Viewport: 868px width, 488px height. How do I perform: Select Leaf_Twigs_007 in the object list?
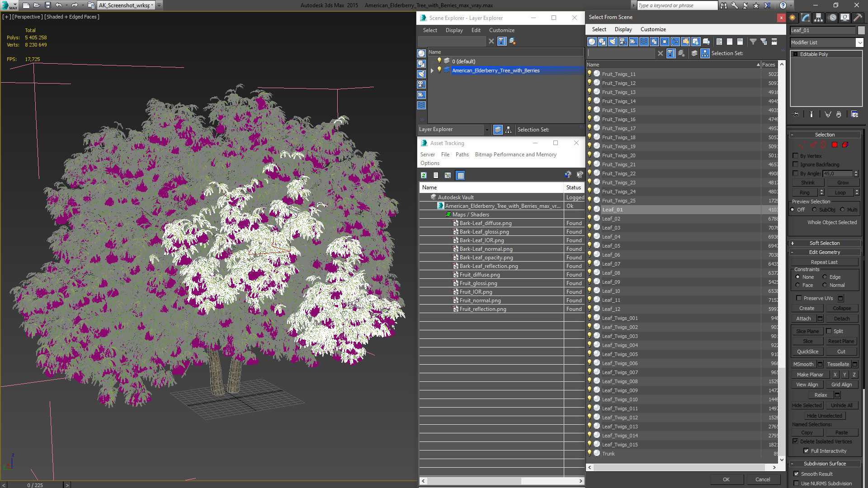pyautogui.click(x=620, y=372)
